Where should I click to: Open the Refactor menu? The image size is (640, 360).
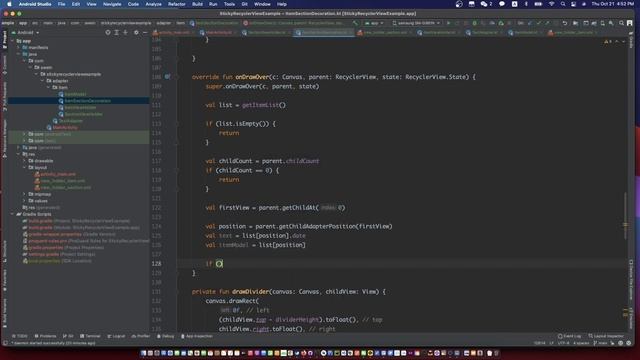tap(177, 4)
